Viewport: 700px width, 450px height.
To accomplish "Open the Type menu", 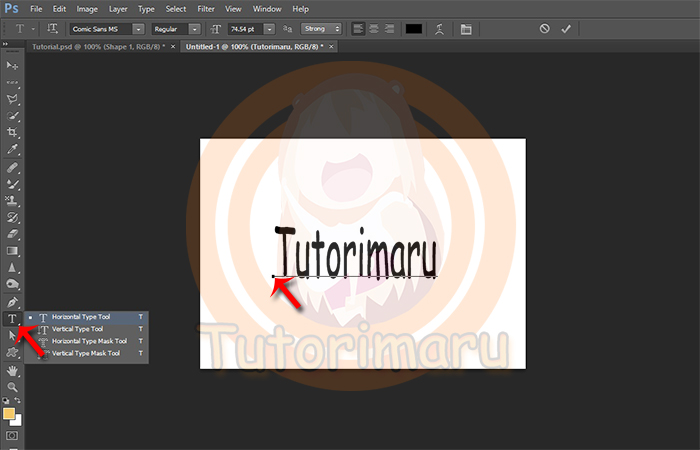I will [146, 9].
